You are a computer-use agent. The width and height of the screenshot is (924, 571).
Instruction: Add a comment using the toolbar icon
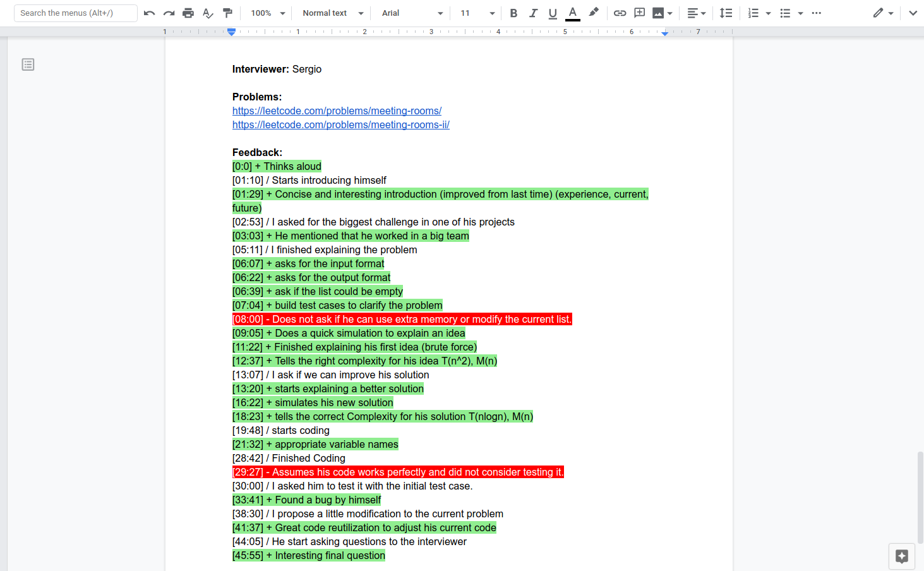coord(639,13)
